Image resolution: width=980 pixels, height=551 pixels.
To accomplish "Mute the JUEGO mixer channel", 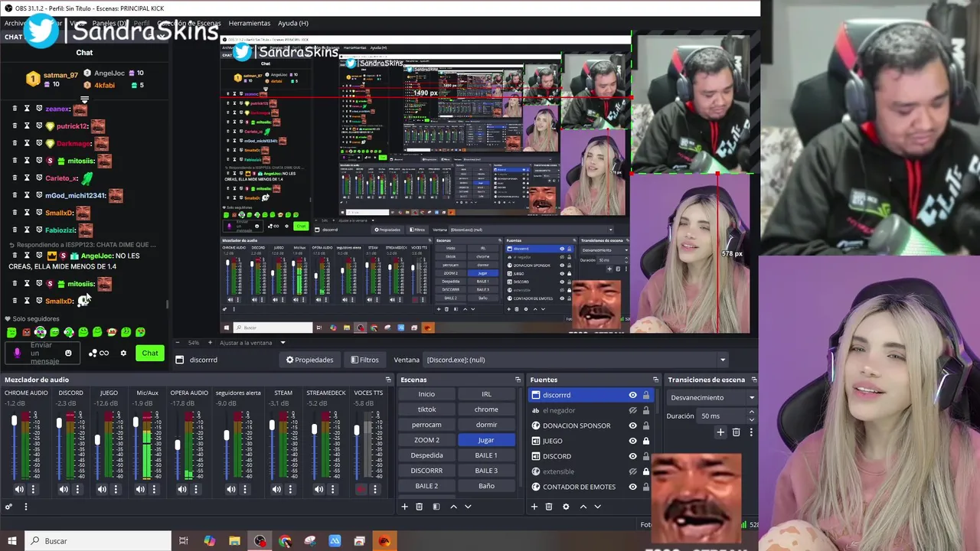I will 102,489.
